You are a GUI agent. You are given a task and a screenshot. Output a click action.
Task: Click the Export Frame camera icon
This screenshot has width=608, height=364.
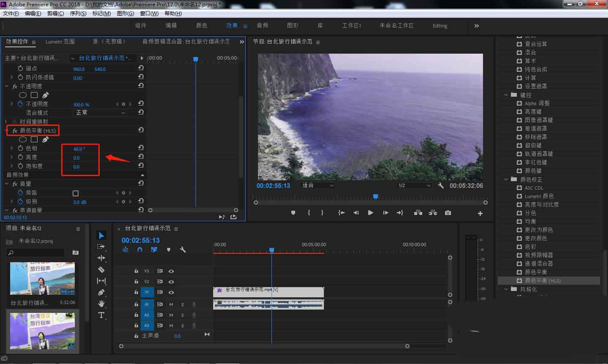point(448,213)
